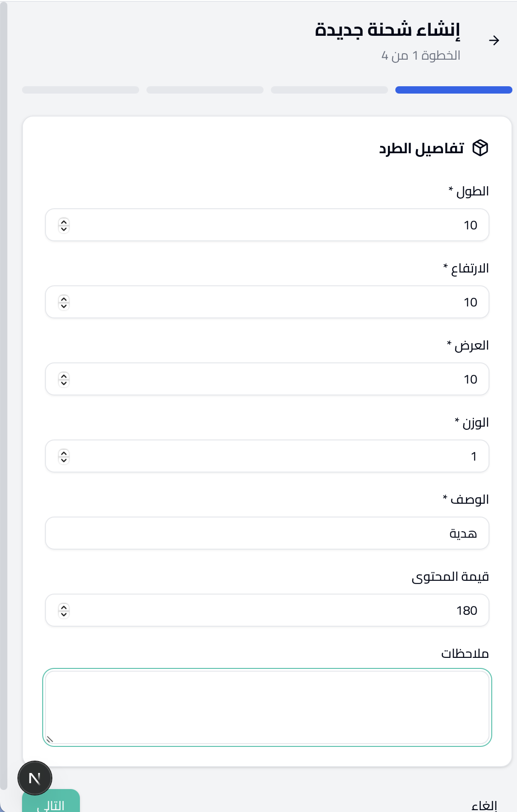
Task: Click the package icon next to تفاصيل الطرد
Action: (480, 148)
